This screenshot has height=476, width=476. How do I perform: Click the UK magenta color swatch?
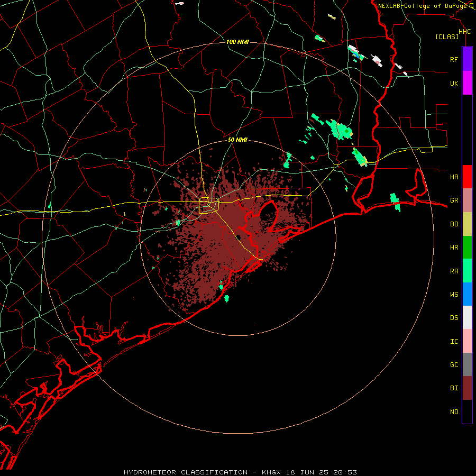[x=467, y=83]
